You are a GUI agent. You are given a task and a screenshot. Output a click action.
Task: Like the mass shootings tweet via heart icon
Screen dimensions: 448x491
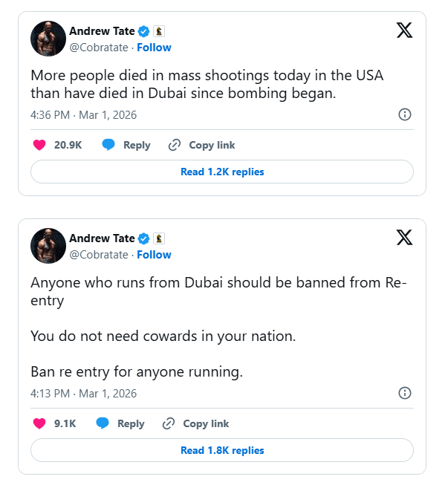(x=39, y=145)
